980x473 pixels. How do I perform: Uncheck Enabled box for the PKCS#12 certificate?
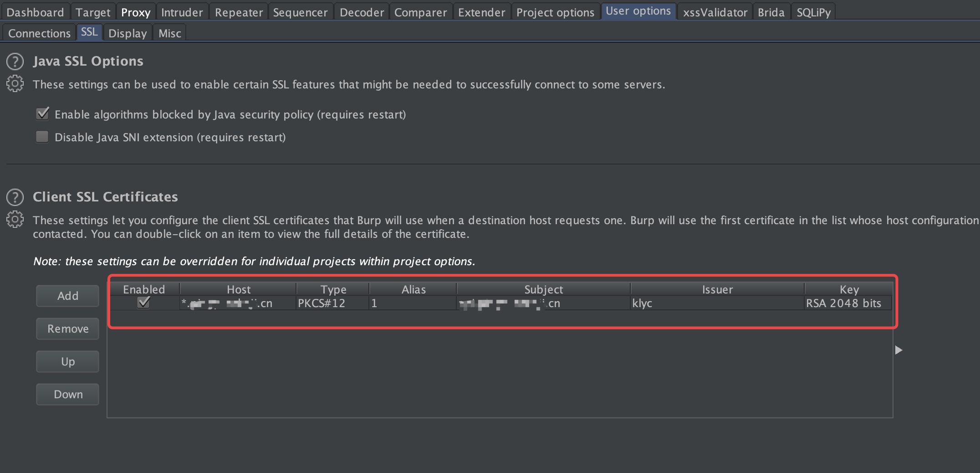point(144,303)
